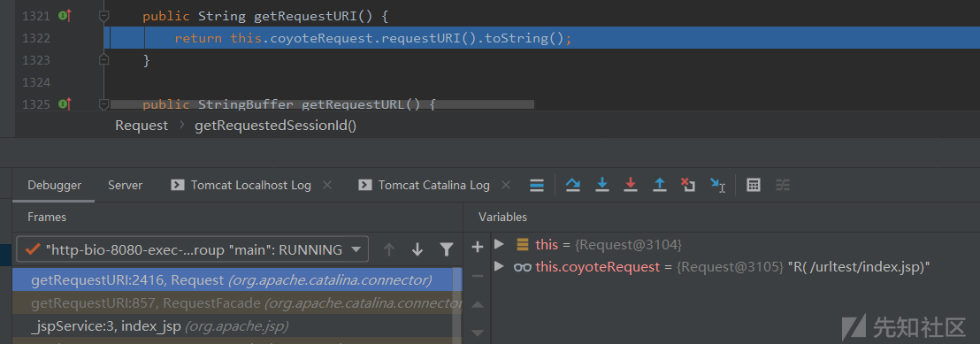Collapse the getRequestURL method fold marker at line 1325

(x=104, y=103)
